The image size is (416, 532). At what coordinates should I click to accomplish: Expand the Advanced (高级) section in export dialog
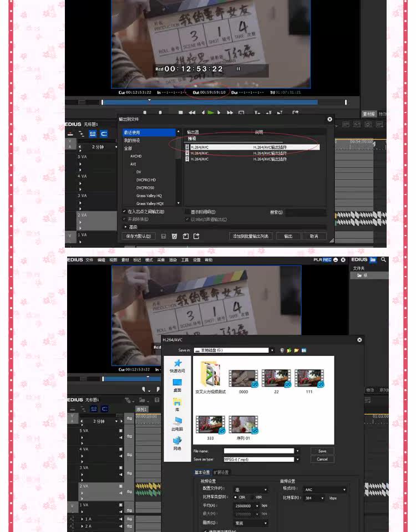(x=126, y=227)
